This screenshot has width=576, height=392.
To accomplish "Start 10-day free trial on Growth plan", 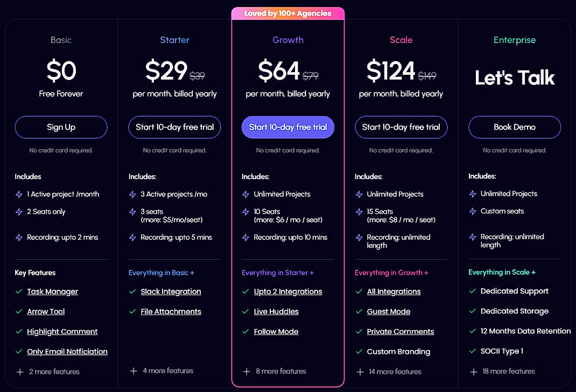I will (x=287, y=127).
